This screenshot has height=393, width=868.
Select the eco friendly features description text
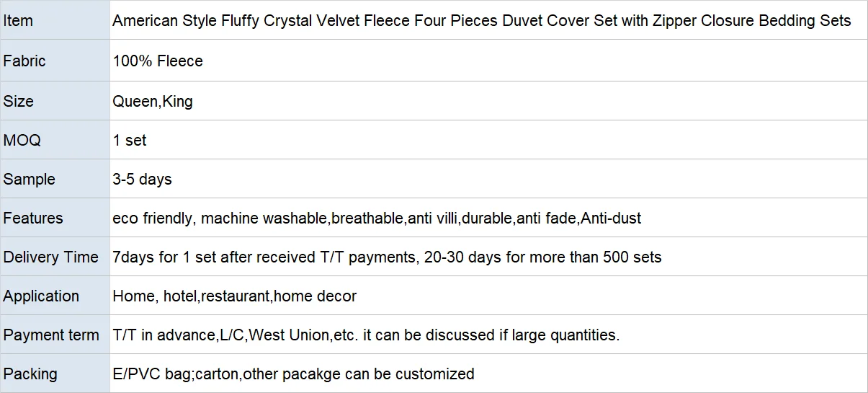tap(377, 218)
